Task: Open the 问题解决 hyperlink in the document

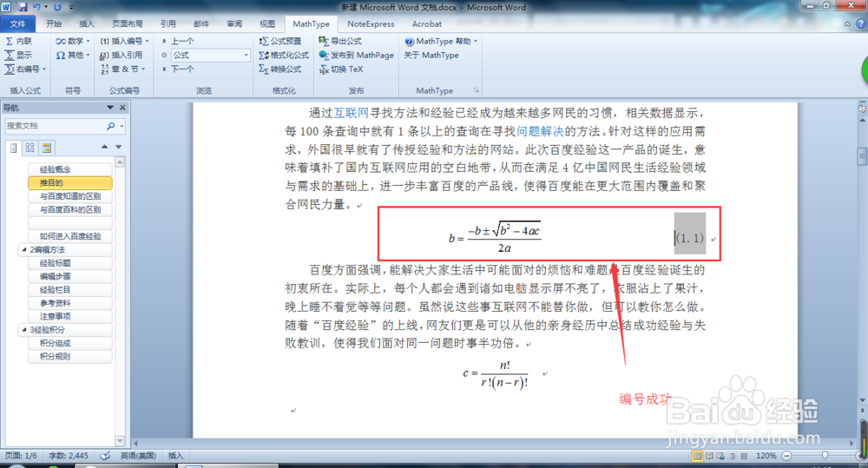Action: [x=540, y=131]
